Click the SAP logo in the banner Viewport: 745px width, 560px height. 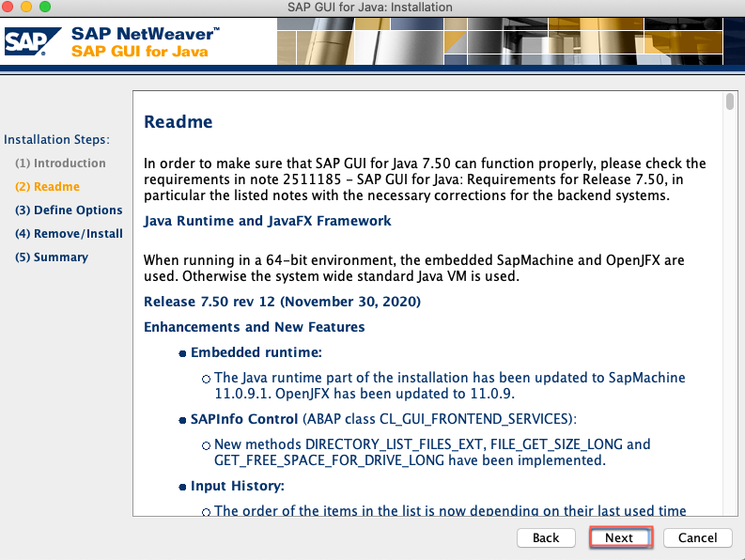point(32,41)
